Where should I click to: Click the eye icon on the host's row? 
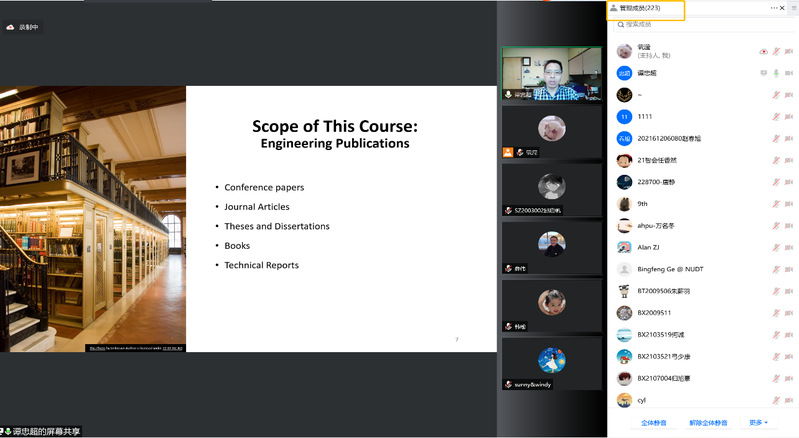763,51
